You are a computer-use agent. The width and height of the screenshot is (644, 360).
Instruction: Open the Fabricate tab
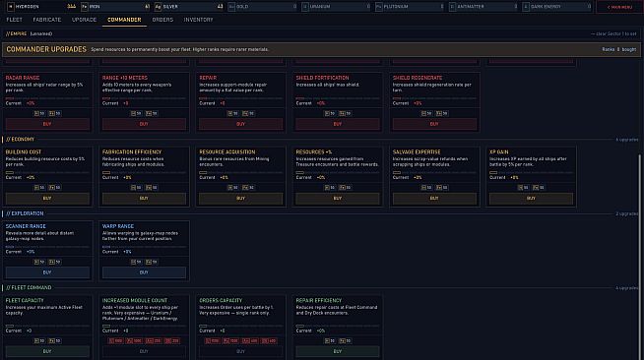[47, 20]
